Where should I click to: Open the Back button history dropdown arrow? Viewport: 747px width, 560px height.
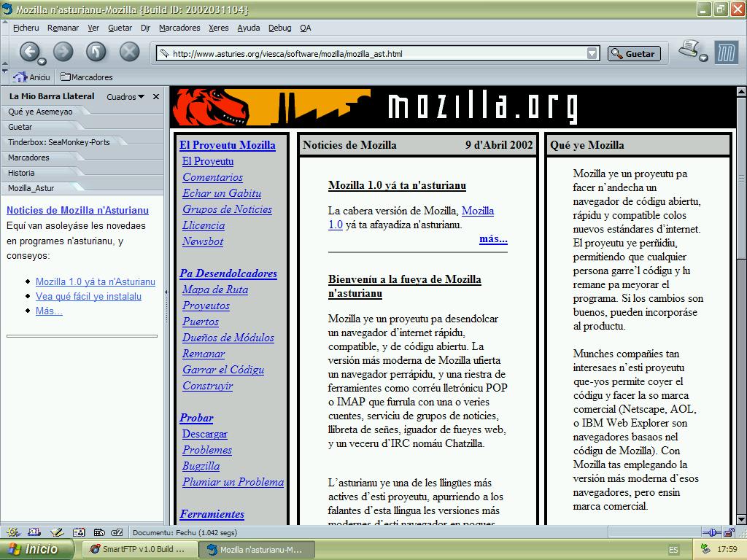(x=42, y=61)
